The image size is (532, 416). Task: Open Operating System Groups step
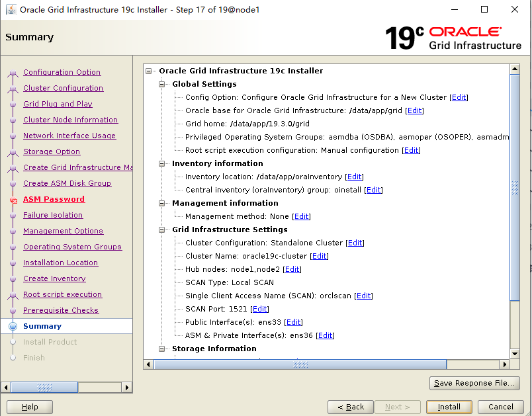click(x=72, y=247)
